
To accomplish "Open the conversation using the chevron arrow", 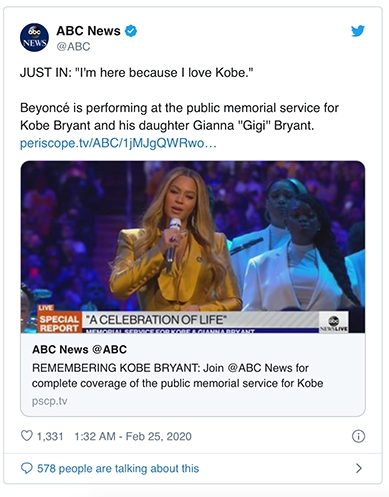I will pos(359,468).
